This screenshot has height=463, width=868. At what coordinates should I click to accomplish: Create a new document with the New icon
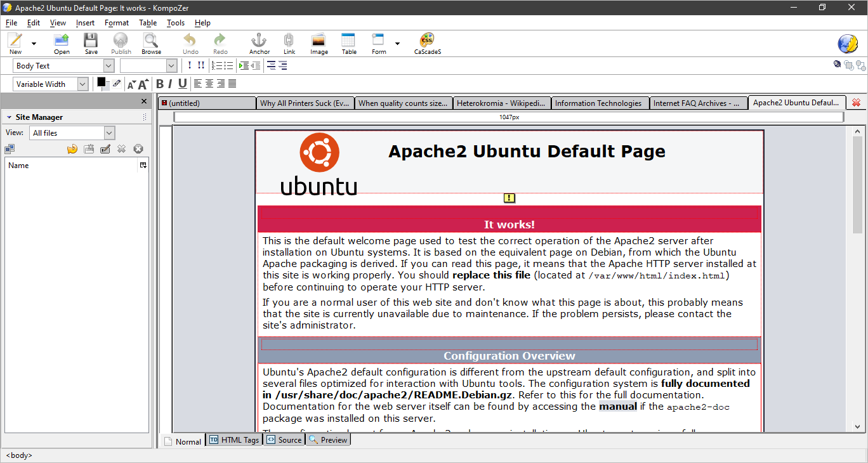(15, 44)
